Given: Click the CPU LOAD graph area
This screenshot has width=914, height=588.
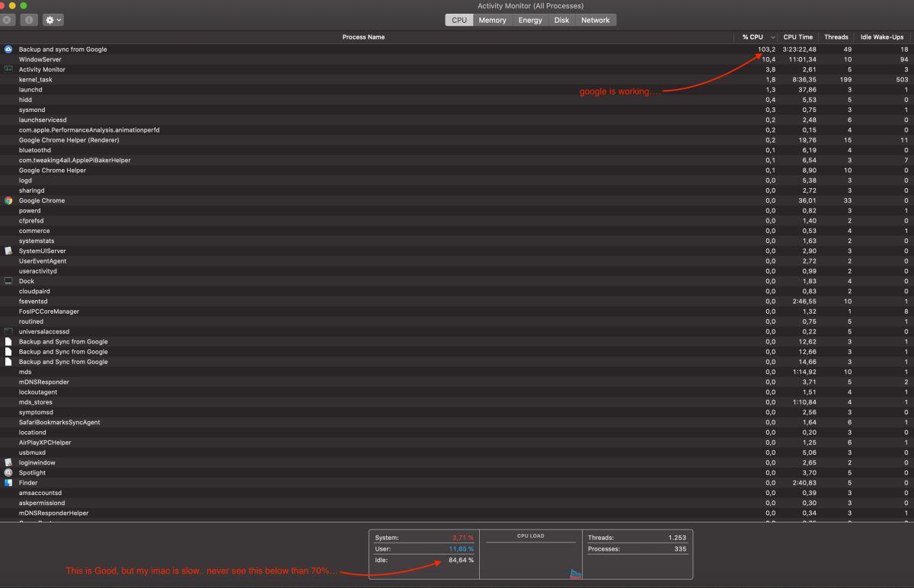Looking at the screenshot, I should coord(532,554).
